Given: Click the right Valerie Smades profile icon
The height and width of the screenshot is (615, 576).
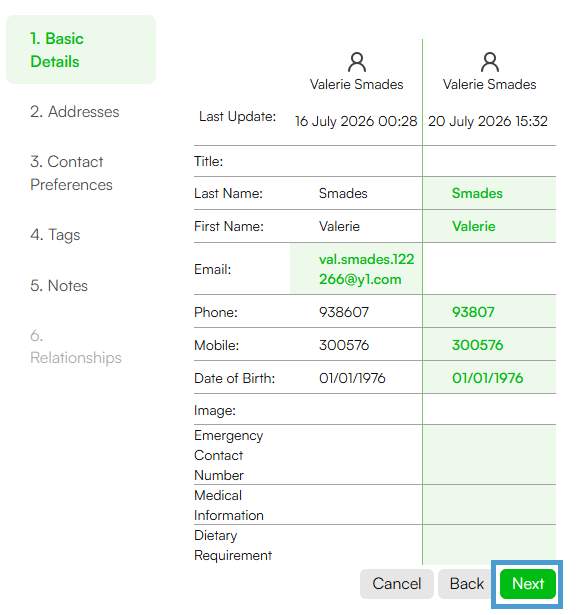Looking at the screenshot, I should (489, 62).
